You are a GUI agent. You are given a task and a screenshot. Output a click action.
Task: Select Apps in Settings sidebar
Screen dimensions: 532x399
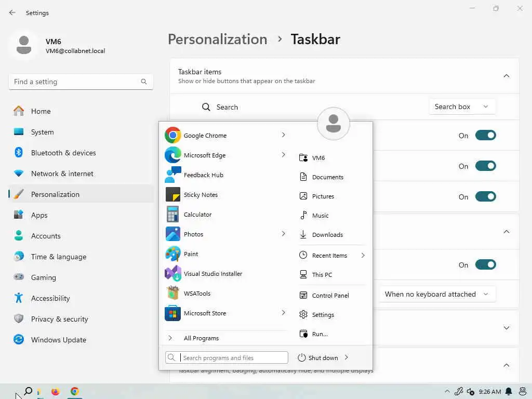(x=81, y=215)
